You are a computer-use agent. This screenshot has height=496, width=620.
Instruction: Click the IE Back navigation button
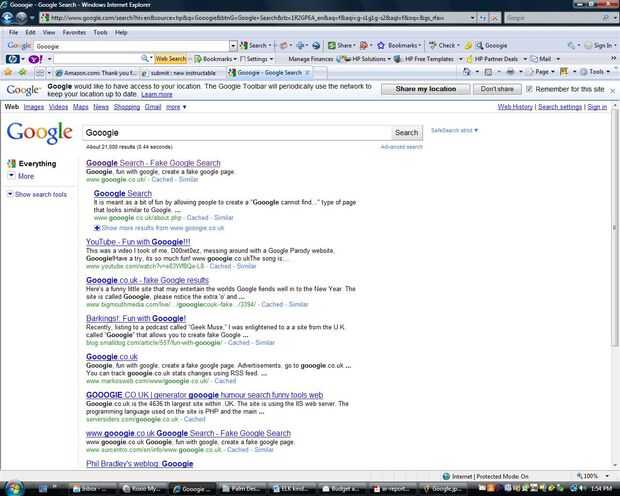[8, 18]
